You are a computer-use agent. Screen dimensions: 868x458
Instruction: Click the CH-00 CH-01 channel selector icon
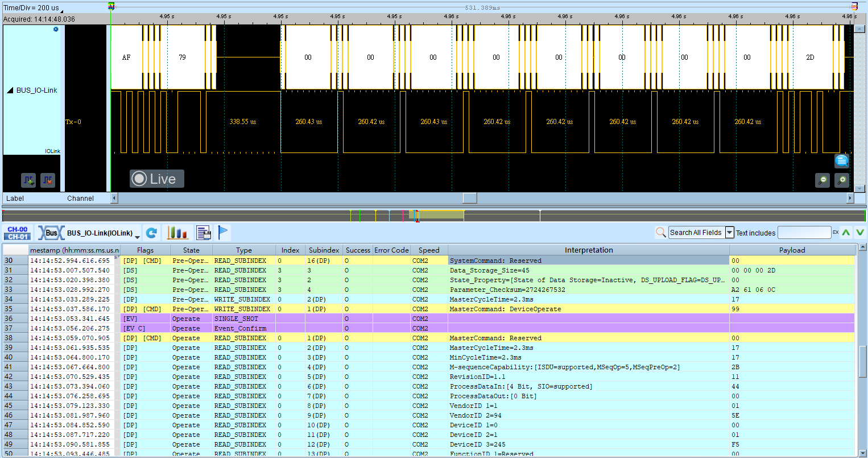click(x=18, y=233)
